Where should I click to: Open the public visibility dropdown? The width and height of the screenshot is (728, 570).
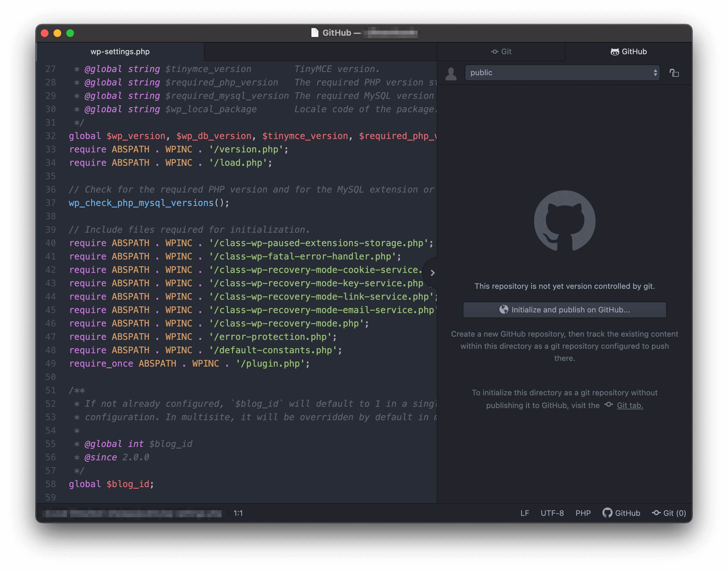pos(562,73)
